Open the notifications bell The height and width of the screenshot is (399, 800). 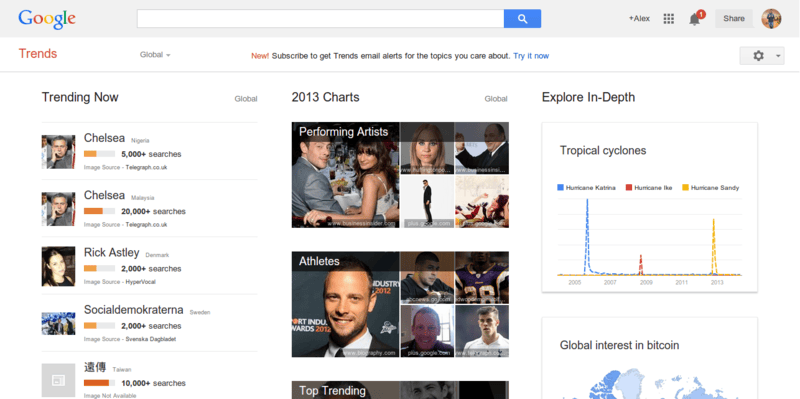[694, 19]
